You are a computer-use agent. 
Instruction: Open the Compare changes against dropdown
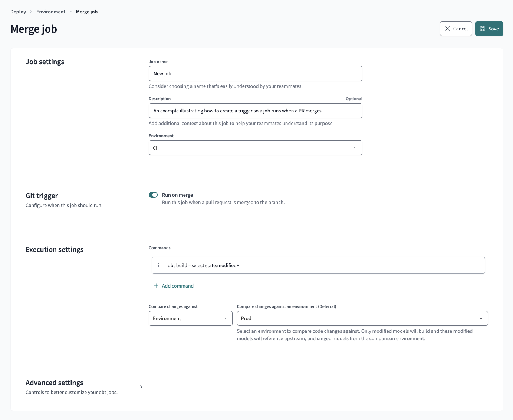(x=190, y=318)
